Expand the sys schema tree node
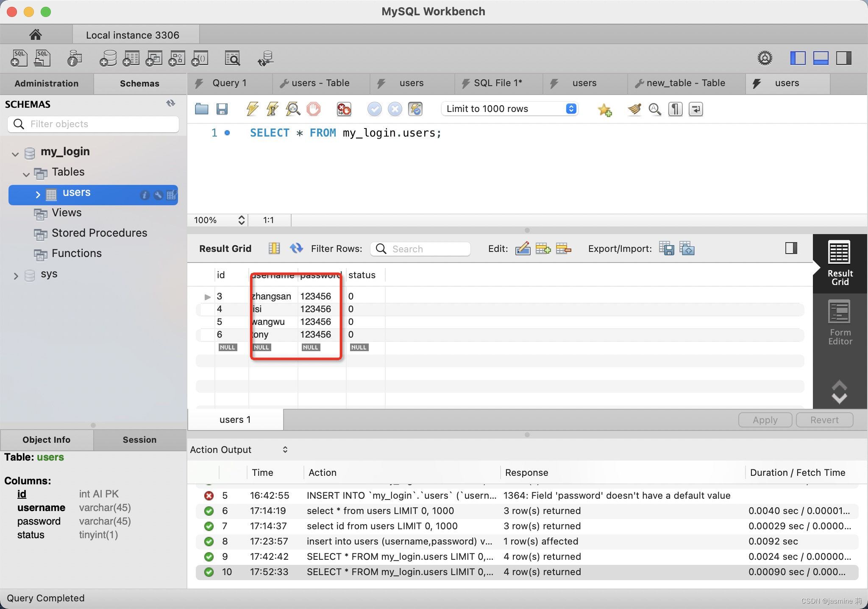 pos(16,276)
